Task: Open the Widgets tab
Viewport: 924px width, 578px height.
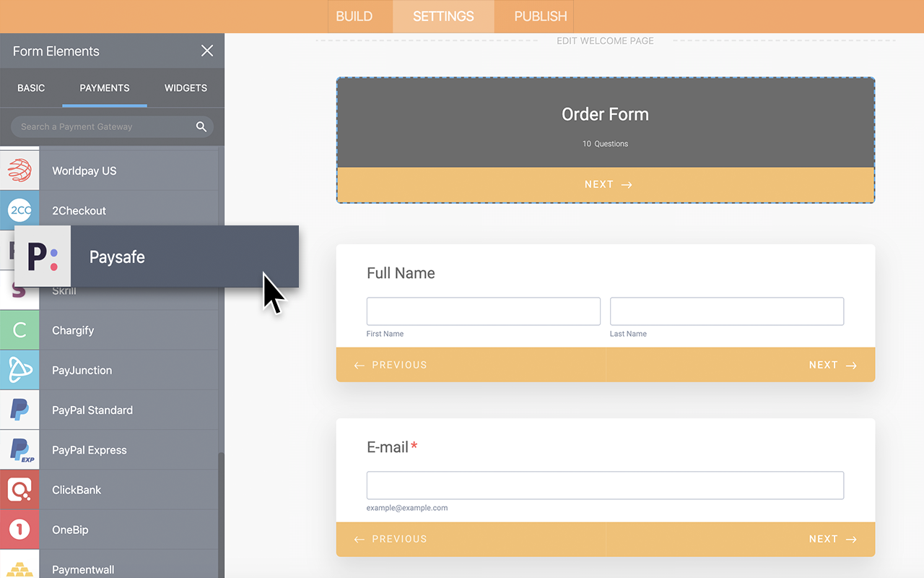Action: click(x=186, y=88)
